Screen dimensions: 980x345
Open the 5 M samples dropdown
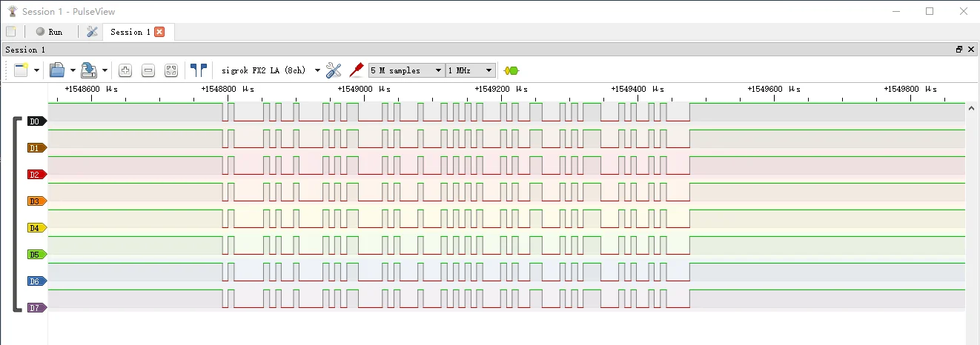pos(406,70)
